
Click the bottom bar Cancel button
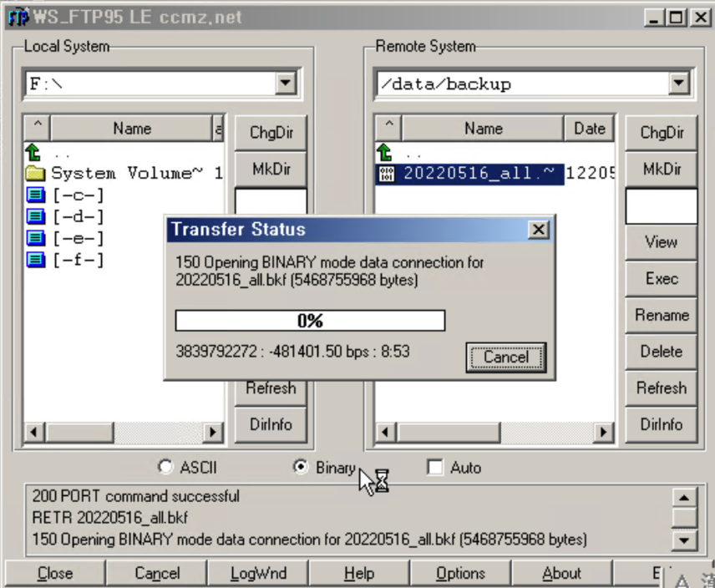157,573
